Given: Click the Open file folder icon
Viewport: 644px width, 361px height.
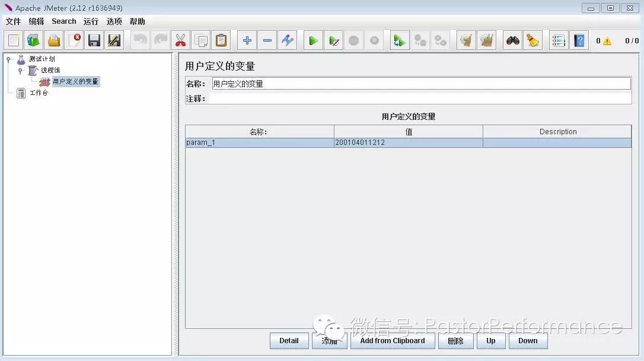Looking at the screenshot, I should pos(54,40).
